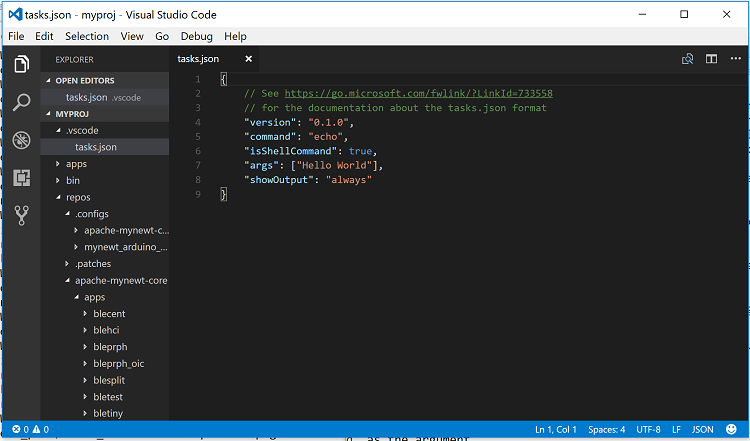Expand the top-level apps folder under MYPROJ
This screenshot has height=441, width=750.
pyautogui.click(x=58, y=164)
